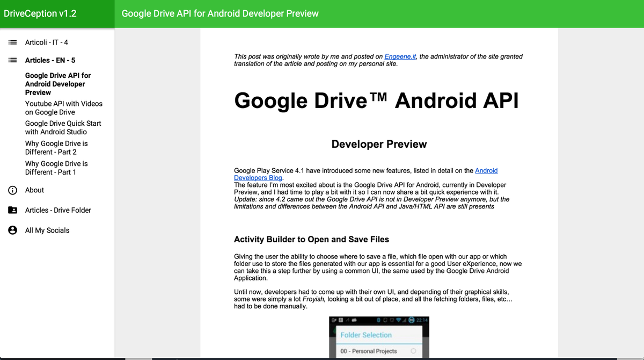Screen dimensions: 644x360
Task: Open Youtube API with Videos on Google Drive
Action: (x=63, y=108)
